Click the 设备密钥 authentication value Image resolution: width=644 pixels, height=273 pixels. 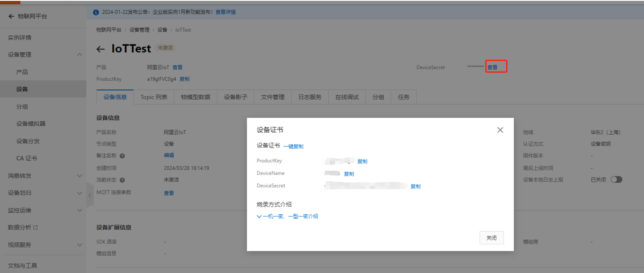[x=601, y=144]
